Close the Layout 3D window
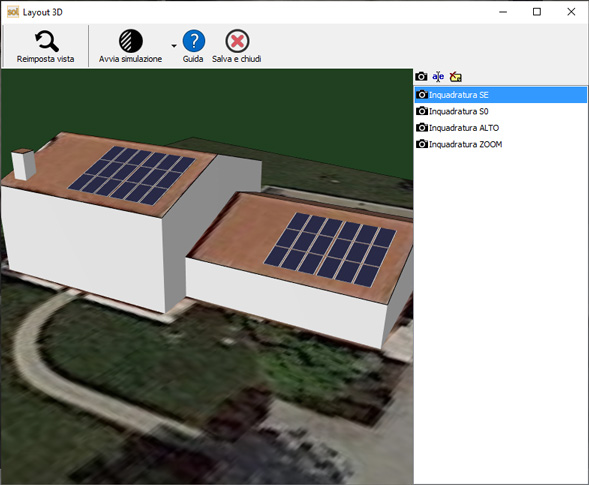Image resolution: width=589 pixels, height=485 pixels. pos(571,12)
